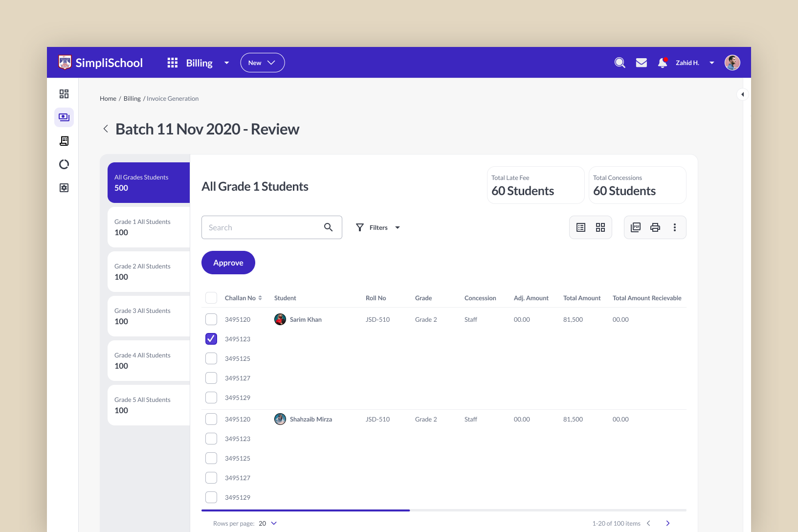Toggle the select-all checkbox in the table header
Screen dimensions: 798x532
tap(211, 298)
